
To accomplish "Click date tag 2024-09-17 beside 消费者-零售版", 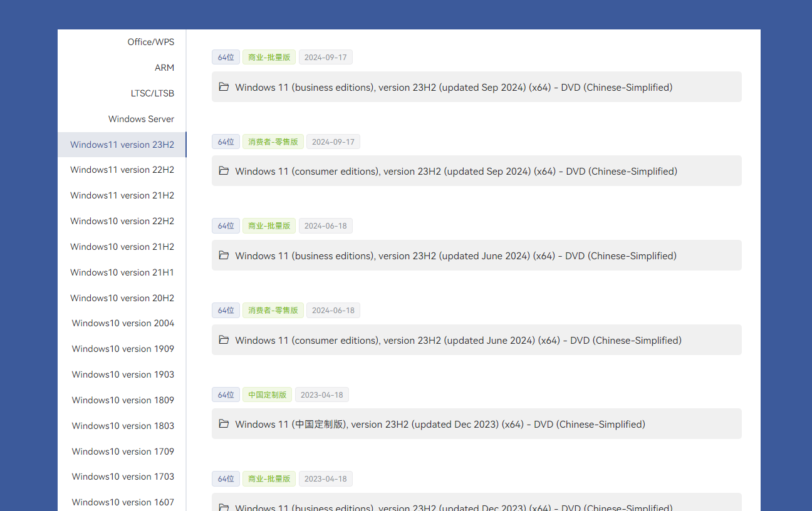I will click(333, 142).
